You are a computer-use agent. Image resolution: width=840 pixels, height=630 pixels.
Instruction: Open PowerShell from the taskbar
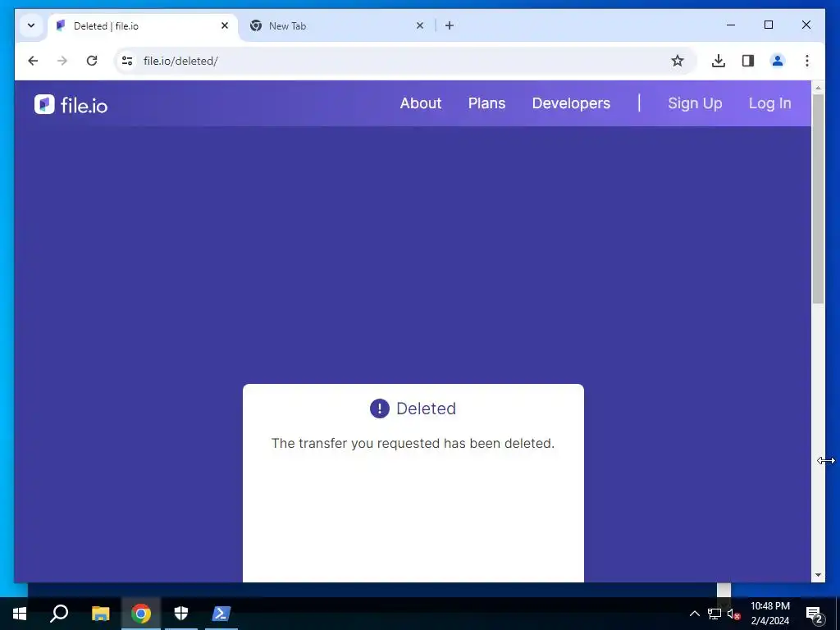[221, 614]
